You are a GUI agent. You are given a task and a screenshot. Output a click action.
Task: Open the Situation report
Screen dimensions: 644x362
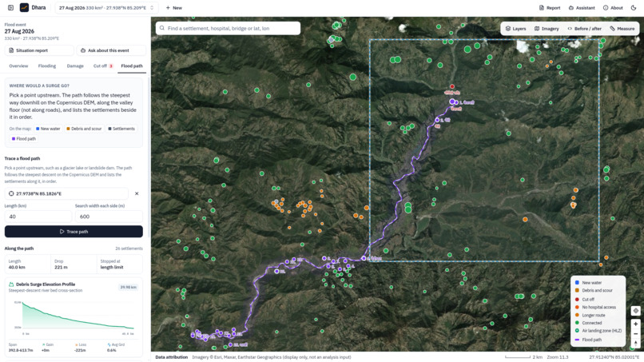pos(39,50)
